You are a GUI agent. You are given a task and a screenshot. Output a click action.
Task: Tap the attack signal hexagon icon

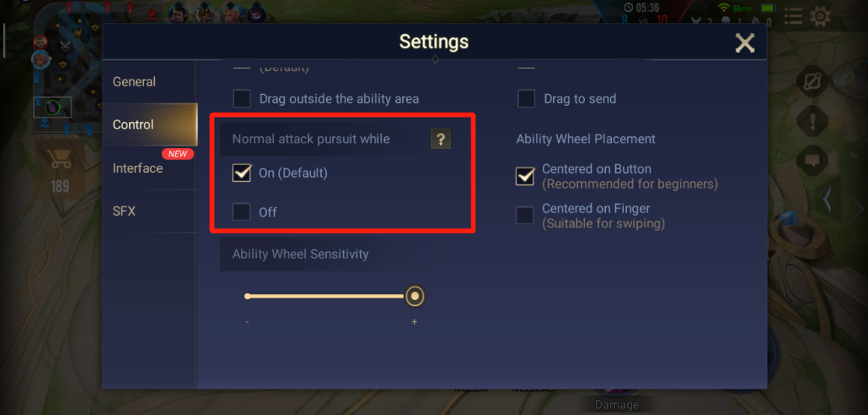812,83
